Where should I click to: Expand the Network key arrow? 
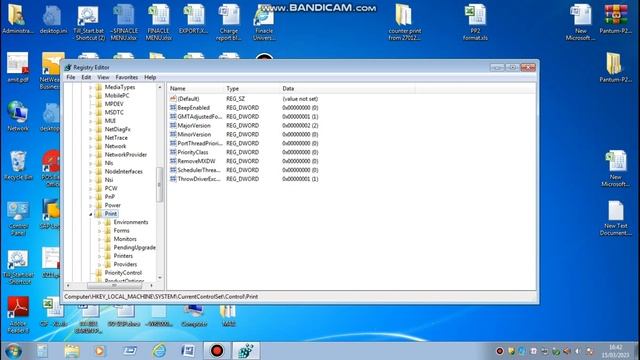coord(91,146)
